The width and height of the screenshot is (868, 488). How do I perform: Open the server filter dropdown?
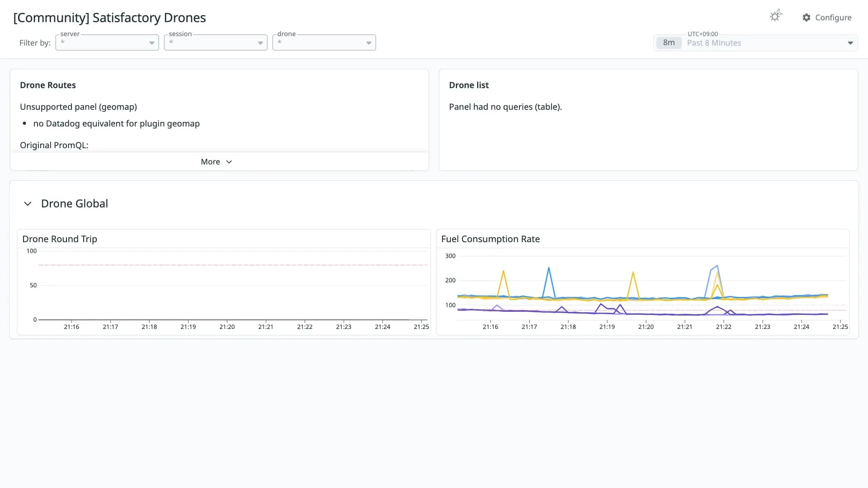[107, 42]
